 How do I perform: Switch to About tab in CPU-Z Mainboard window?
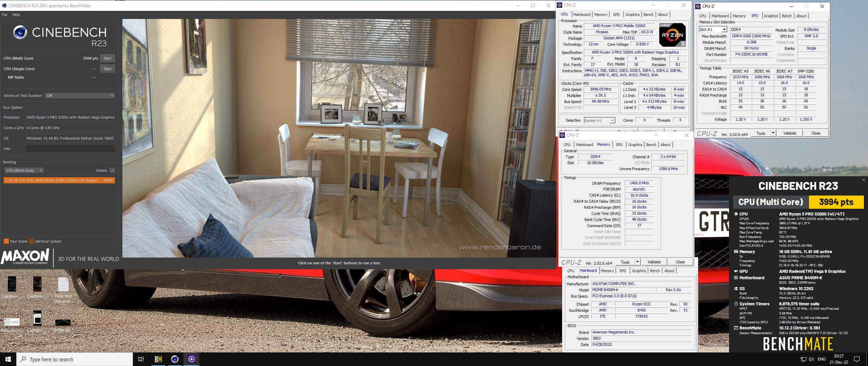pos(669,271)
